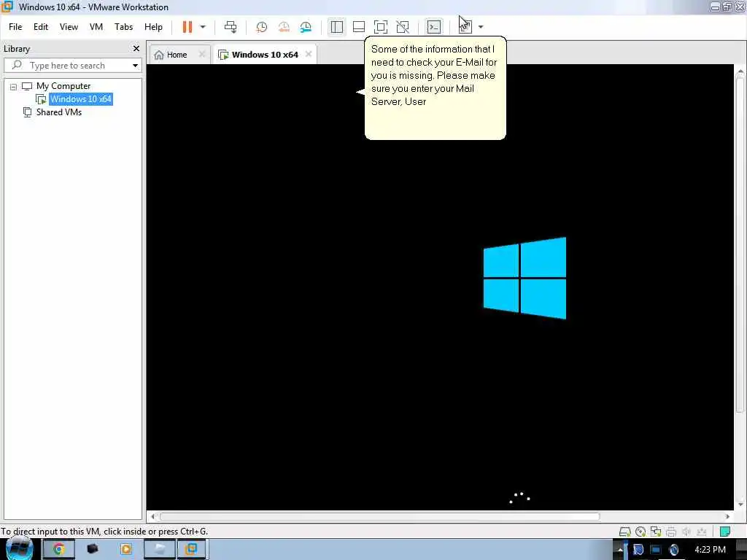Image resolution: width=747 pixels, height=560 pixels.
Task: Open the File menu
Action: [x=15, y=27]
